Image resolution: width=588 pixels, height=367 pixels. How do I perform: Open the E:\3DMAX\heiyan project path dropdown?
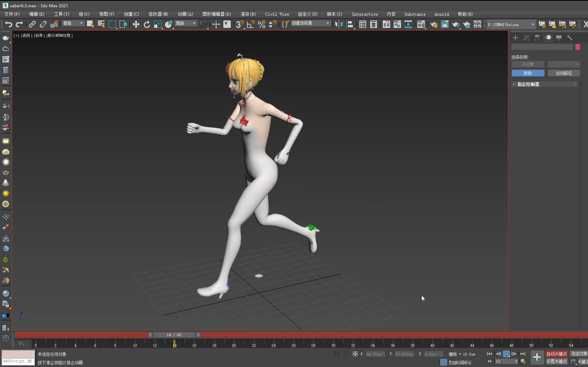pos(511,24)
